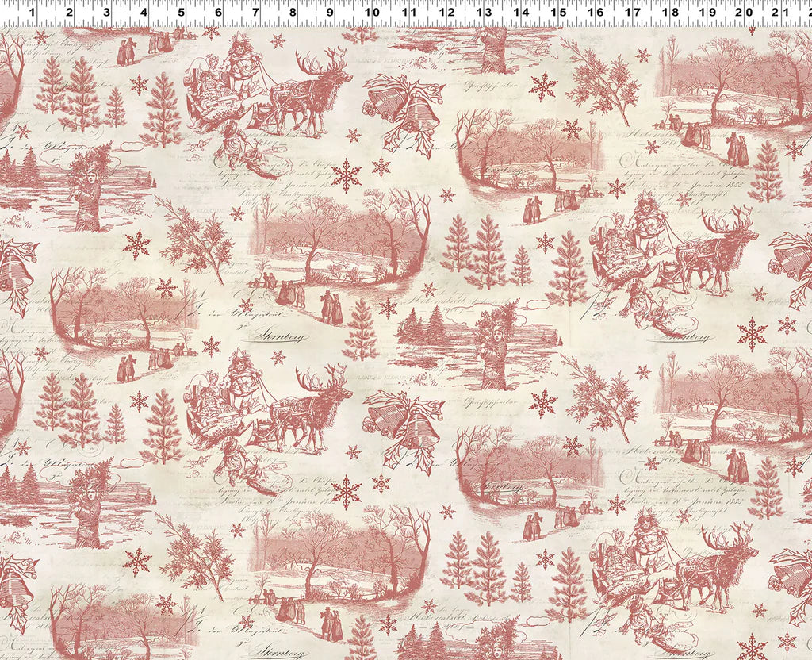Select the ruler's 3 inch mark
This screenshot has height=660, width=812.
pyautogui.click(x=106, y=13)
